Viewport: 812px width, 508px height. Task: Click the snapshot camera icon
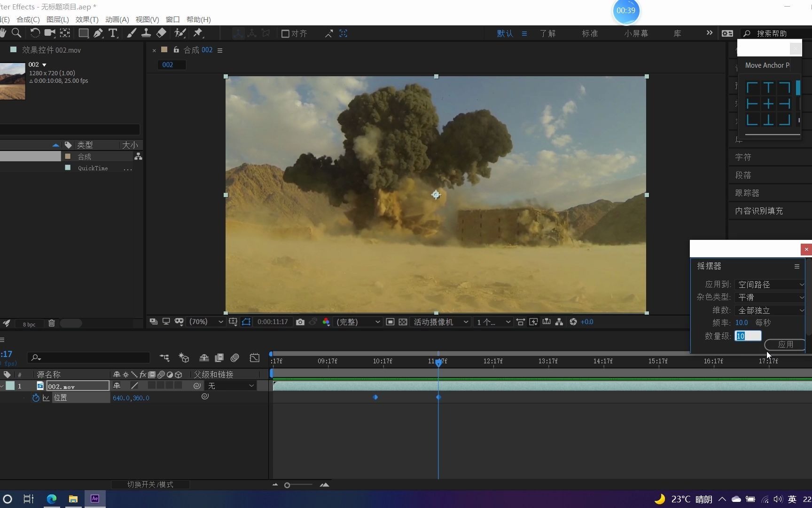300,322
